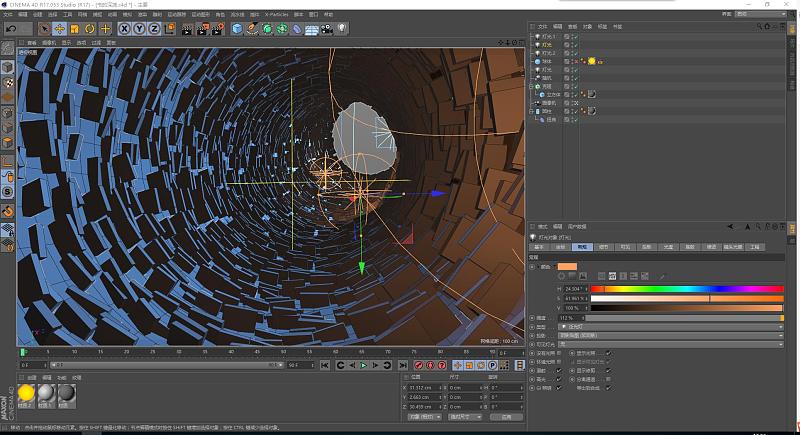
Task: Toggle the X axis lock
Action: 125,29
